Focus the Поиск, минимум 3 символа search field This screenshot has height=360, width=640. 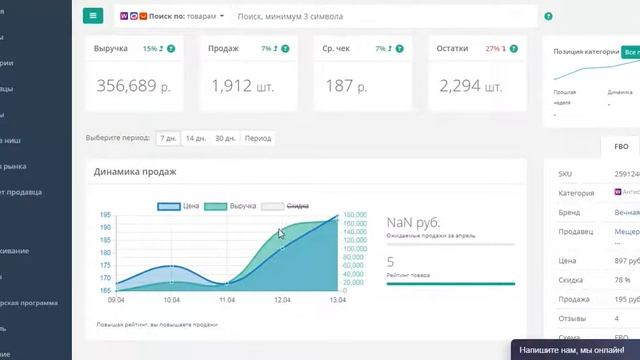[385, 16]
